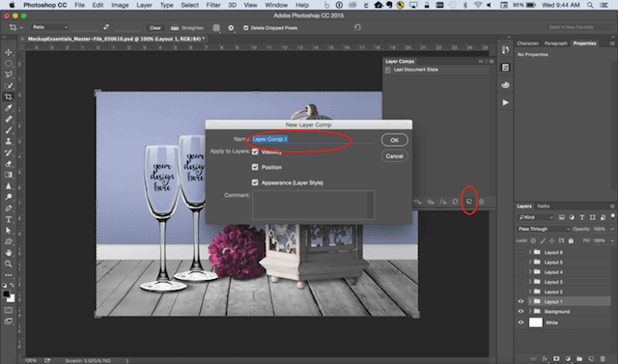
Task: Select the Hand tool
Action: point(9,253)
